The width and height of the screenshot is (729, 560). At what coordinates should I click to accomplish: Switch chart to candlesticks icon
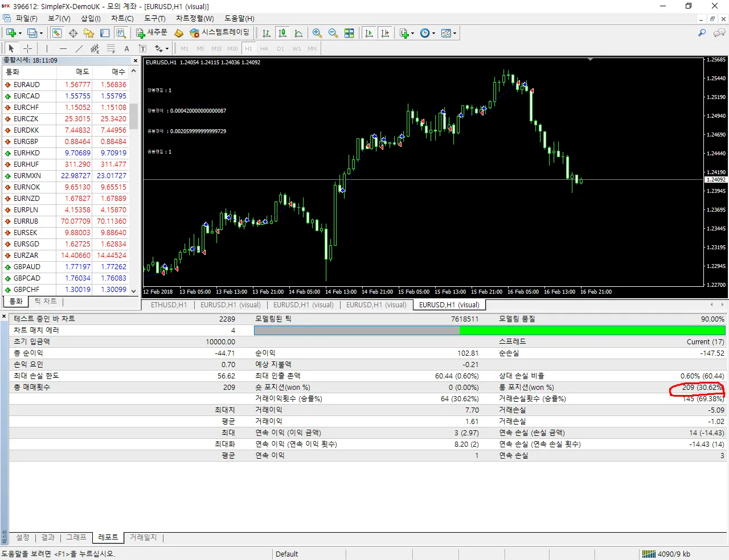282,33
